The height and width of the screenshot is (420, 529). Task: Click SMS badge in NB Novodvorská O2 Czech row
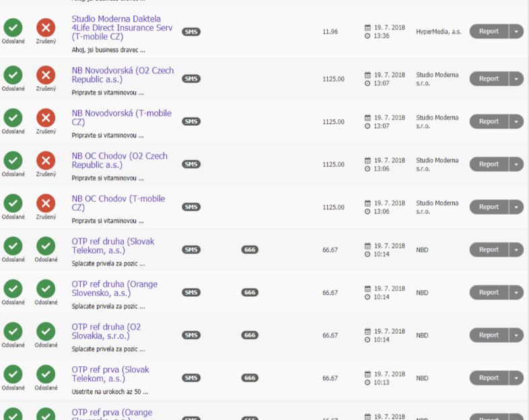click(x=191, y=79)
